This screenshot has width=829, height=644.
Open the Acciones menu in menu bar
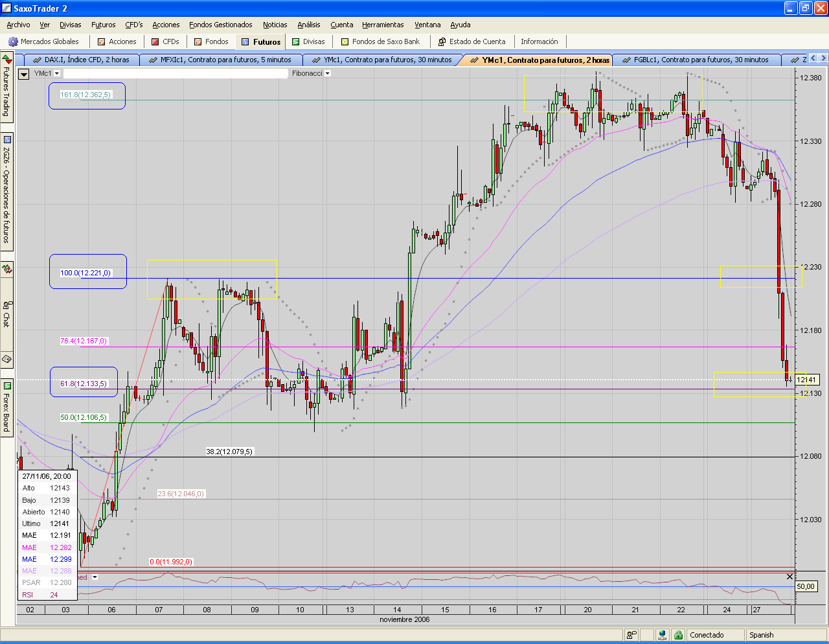[x=166, y=25]
